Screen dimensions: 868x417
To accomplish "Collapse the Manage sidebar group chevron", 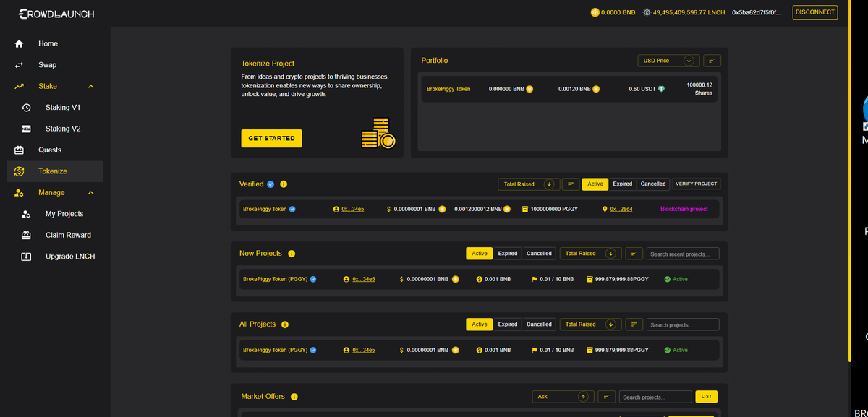I will pos(90,193).
